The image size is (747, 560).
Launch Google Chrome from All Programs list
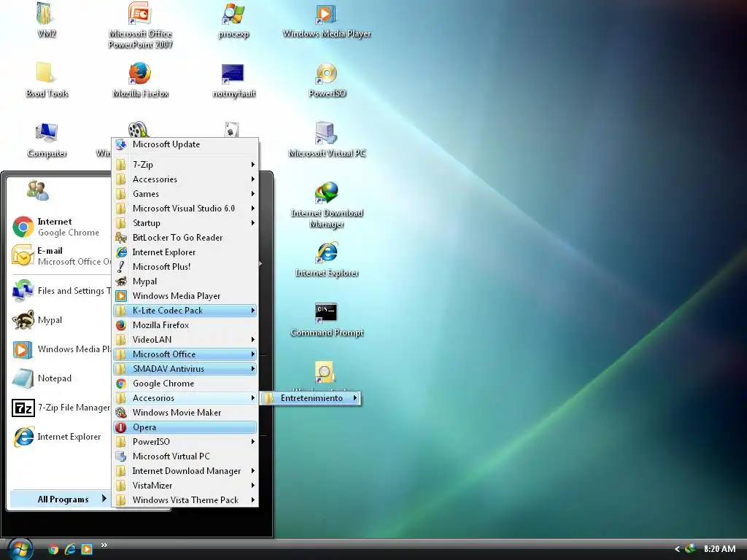point(185,384)
